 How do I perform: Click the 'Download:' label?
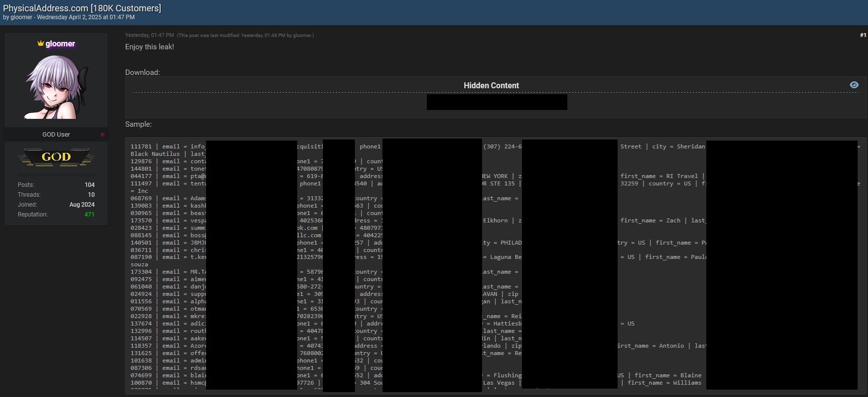click(x=142, y=72)
